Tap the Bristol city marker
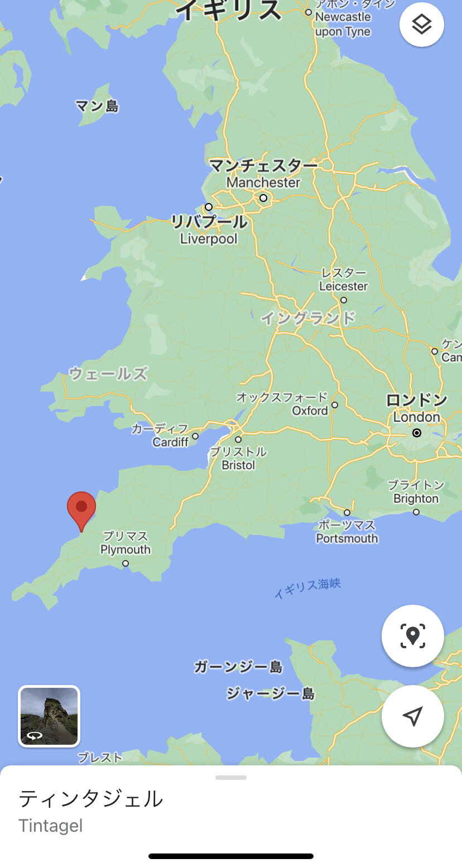Image resolution: width=462 pixels, height=868 pixels. pos(238,439)
